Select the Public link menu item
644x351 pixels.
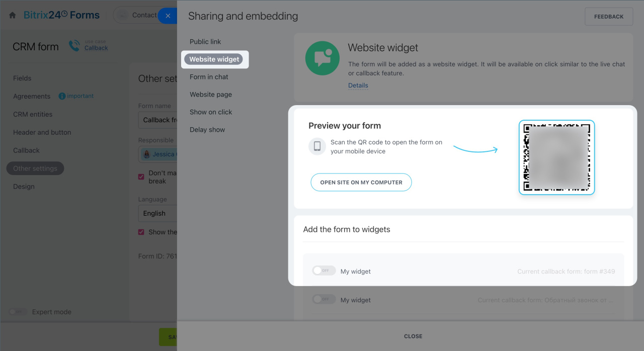click(x=205, y=42)
